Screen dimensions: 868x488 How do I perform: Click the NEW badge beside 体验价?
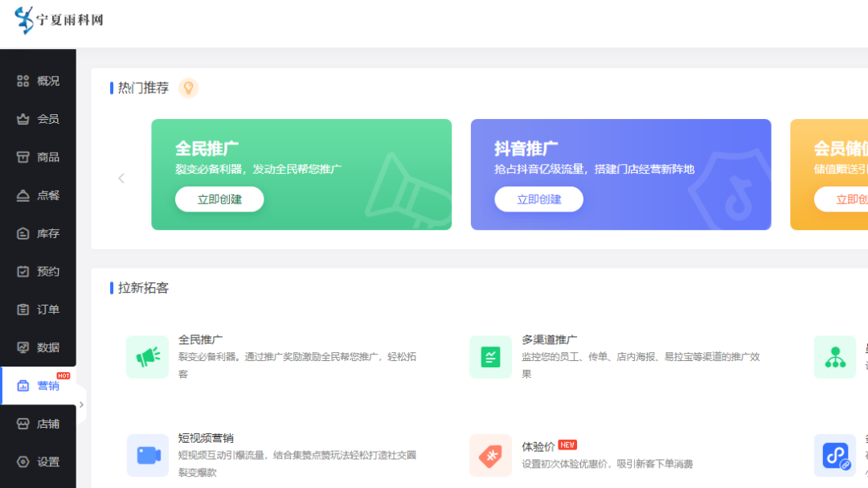pyautogui.click(x=567, y=445)
